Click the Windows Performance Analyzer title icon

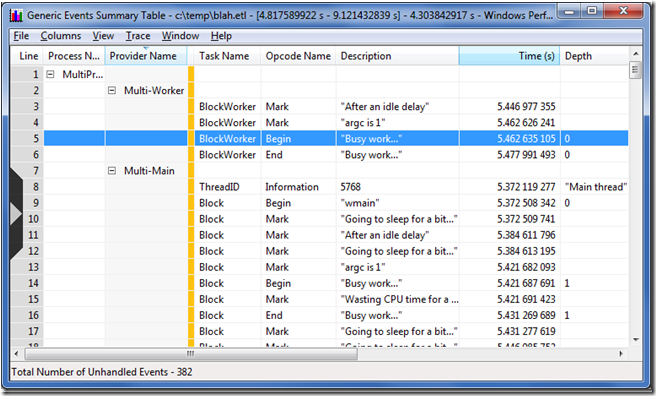tap(16, 15)
